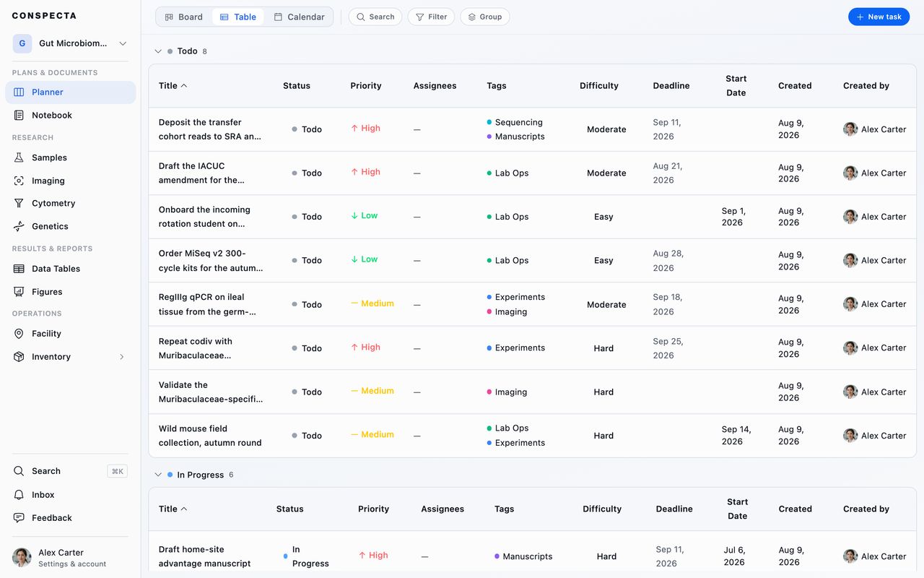924x578 pixels.
Task: Open task Draft home-site advantage manuscript
Action: click(205, 556)
